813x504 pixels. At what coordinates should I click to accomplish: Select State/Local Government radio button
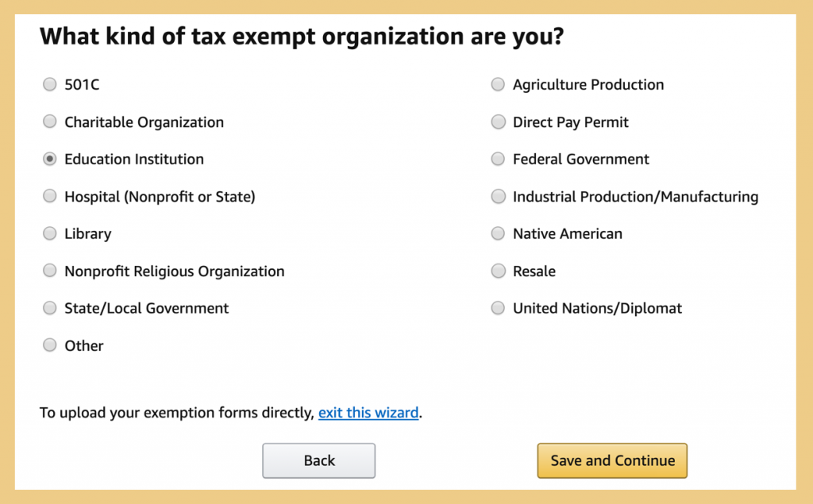(x=50, y=309)
